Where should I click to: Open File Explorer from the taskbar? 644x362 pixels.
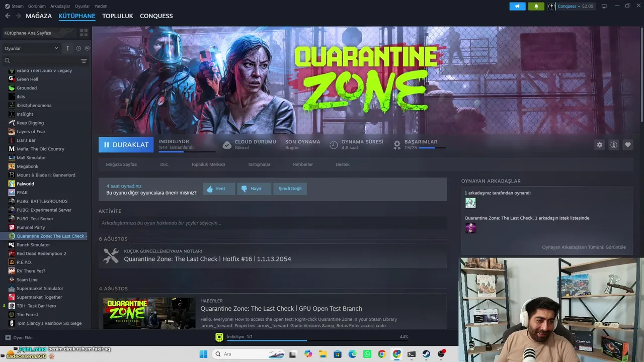point(323,354)
